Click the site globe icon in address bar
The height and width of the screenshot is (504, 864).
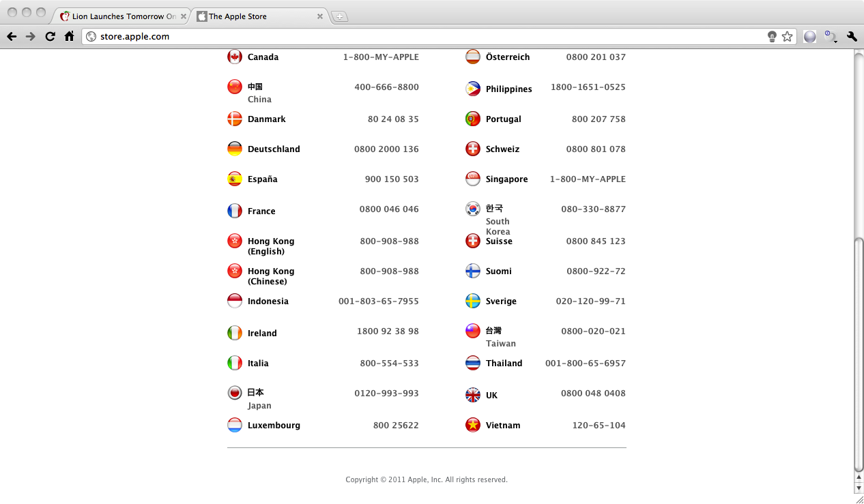click(91, 36)
